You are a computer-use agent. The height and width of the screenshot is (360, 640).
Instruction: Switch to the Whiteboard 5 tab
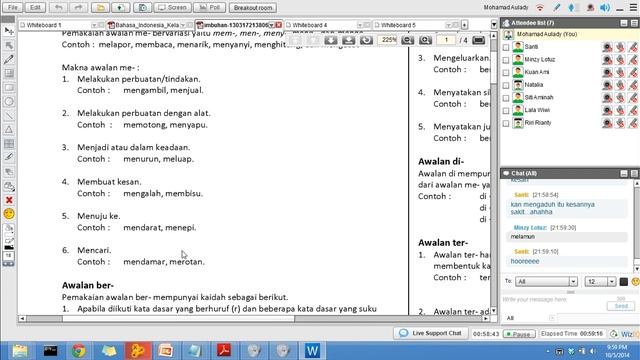(x=398, y=25)
